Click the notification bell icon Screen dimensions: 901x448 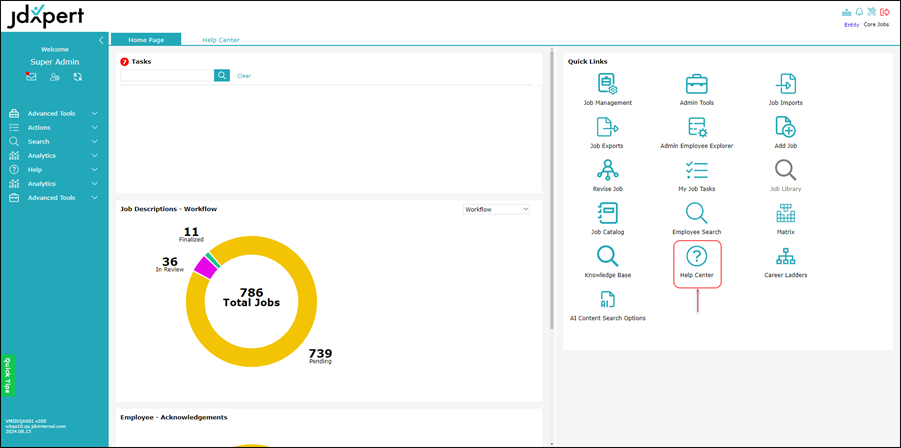tap(858, 12)
